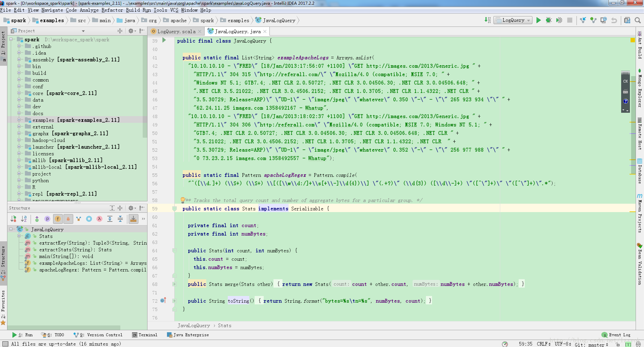Toggle Show Properties filter
This screenshot has width=644, height=347.
47,219
